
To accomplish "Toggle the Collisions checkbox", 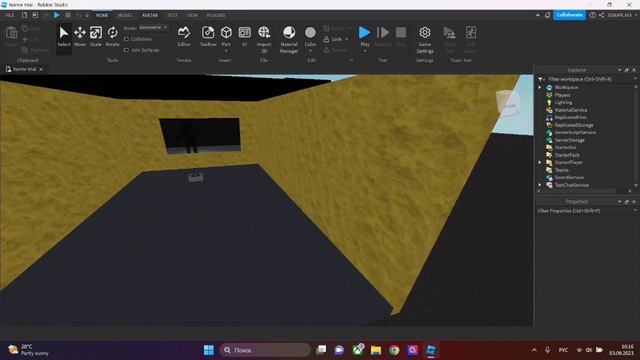I will pos(127,39).
